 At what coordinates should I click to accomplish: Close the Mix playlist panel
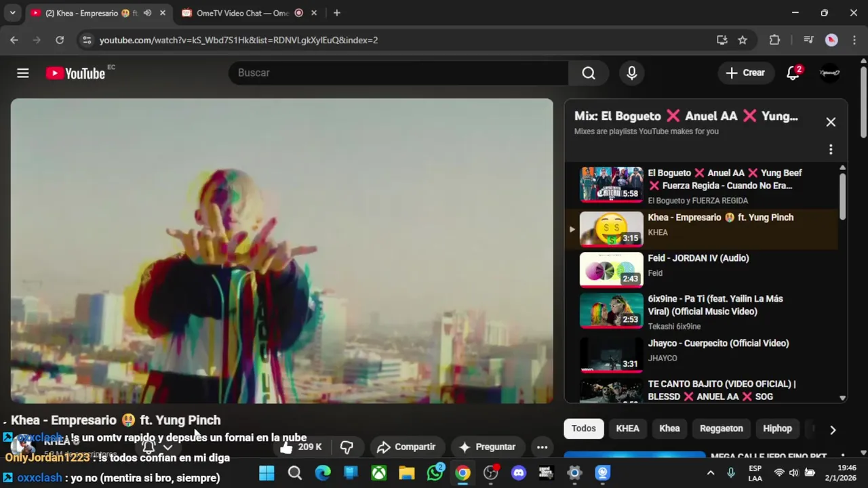[x=831, y=122]
